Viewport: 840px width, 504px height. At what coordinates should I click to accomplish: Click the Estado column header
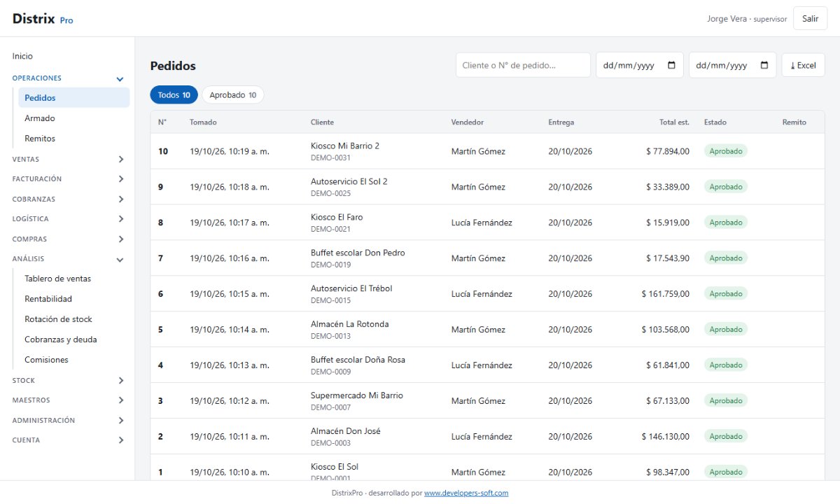click(x=715, y=122)
